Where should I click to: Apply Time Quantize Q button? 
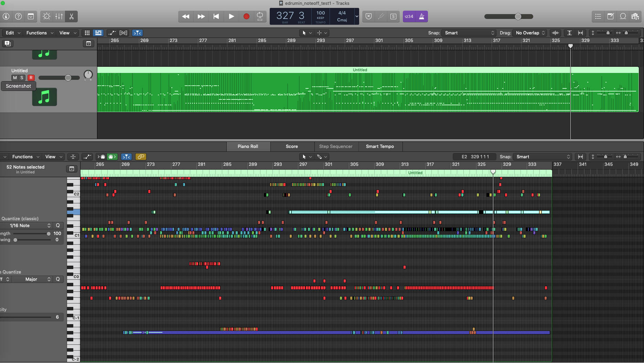(x=58, y=225)
